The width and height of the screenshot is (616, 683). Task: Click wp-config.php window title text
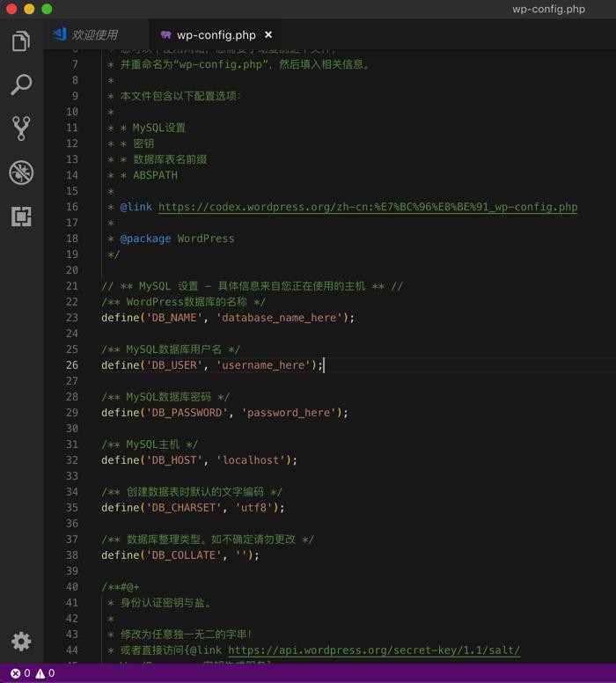[548, 9]
